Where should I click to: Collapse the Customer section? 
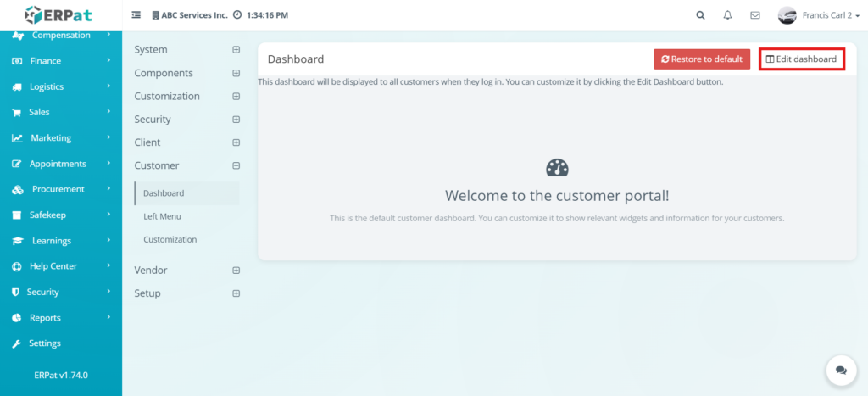(236, 165)
